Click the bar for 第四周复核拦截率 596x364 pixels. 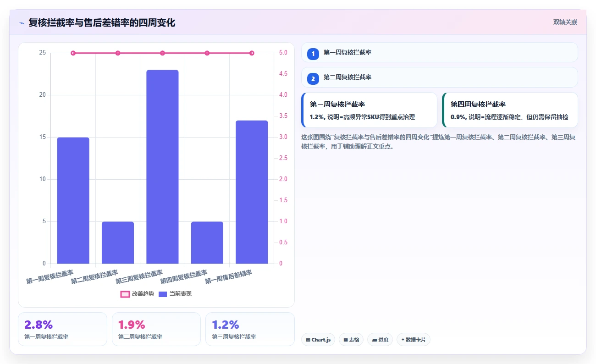tap(207, 243)
